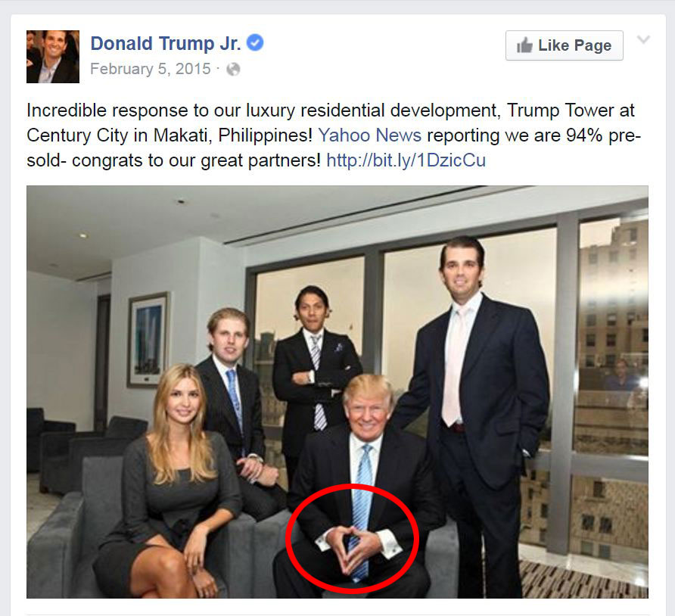Viewport: 675px width, 616px height.
Task: Click the tall standing man's pink tie
Action: 453,366
